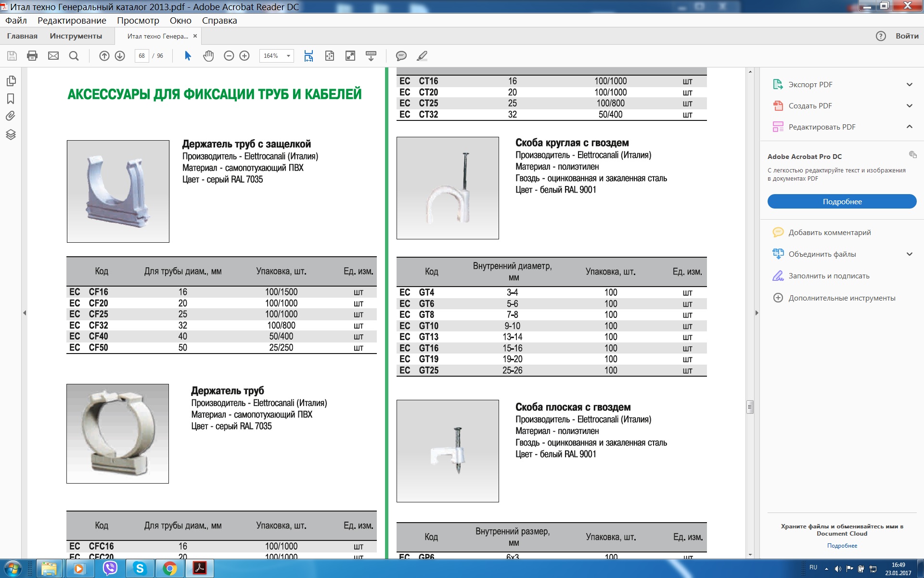Close the Итал техно document tab
Image resolution: width=924 pixels, height=578 pixels.
(x=195, y=36)
